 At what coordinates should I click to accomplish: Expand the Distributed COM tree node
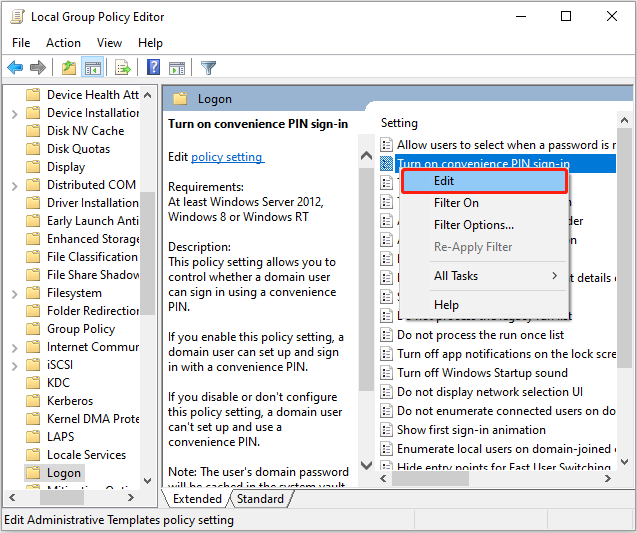point(15,186)
